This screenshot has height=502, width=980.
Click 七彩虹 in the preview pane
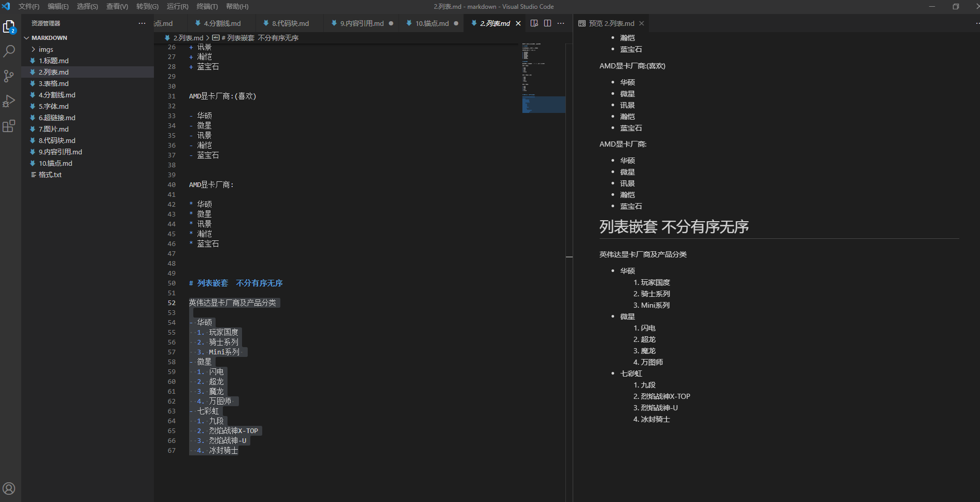coord(631,374)
